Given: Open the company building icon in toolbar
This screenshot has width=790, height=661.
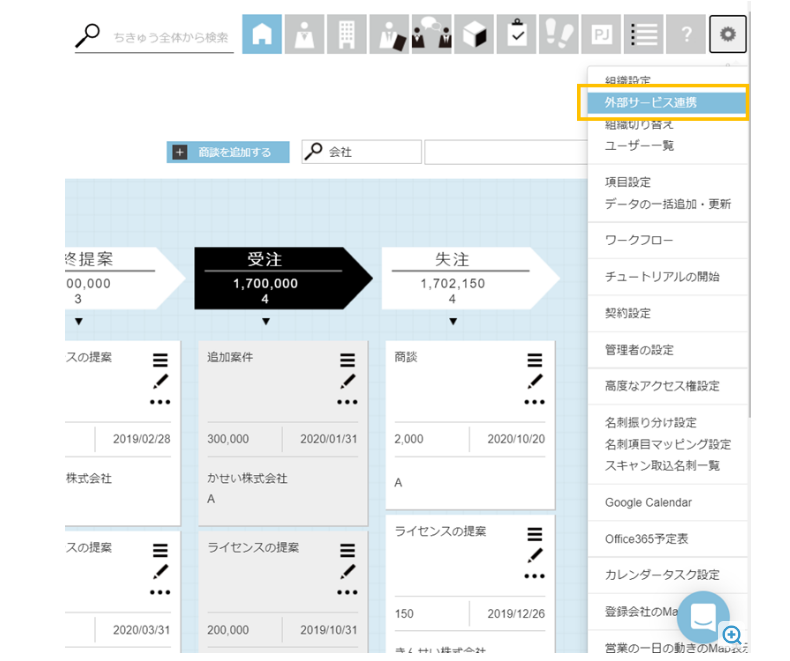Looking at the screenshot, I should 347,34.
